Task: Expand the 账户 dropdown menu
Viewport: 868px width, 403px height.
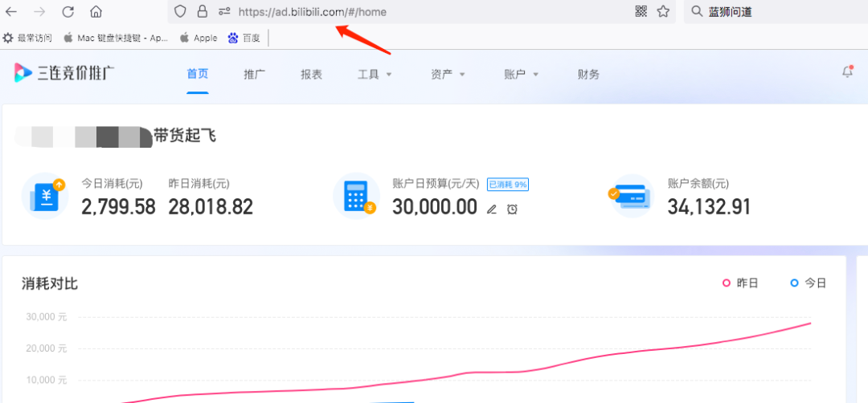Action: pyautogui.click(x=522, y=75)
